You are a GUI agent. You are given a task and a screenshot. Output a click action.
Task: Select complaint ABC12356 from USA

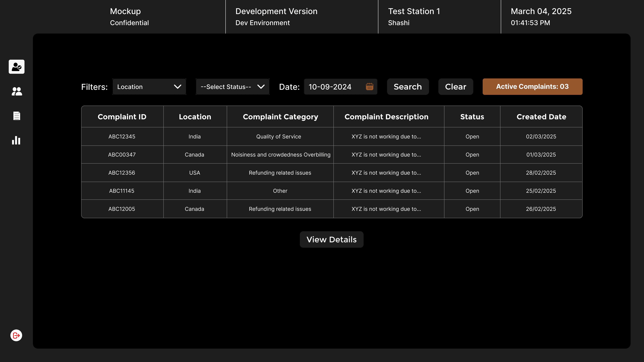(122, 173)
